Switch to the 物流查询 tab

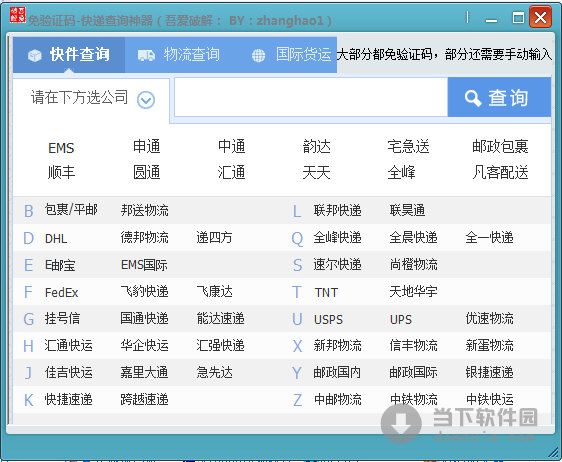(178, 55)
